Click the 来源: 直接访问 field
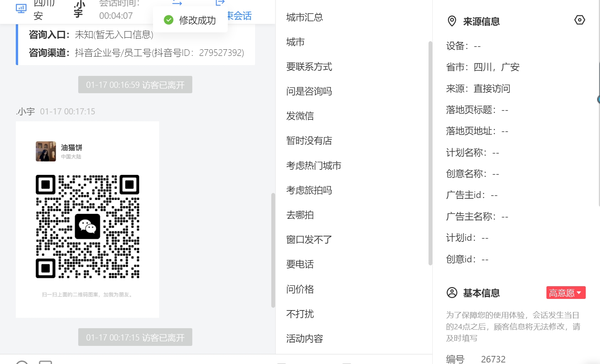Viewport: 600px width, 364px height. coord(478,89)
